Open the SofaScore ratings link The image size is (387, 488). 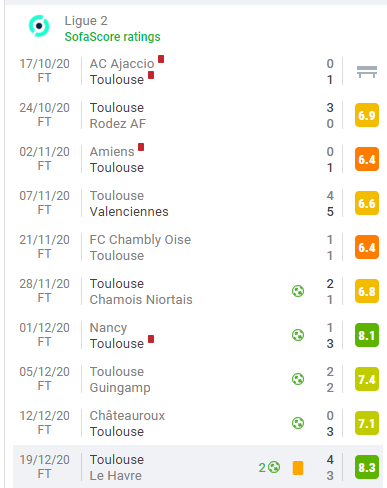112,37
